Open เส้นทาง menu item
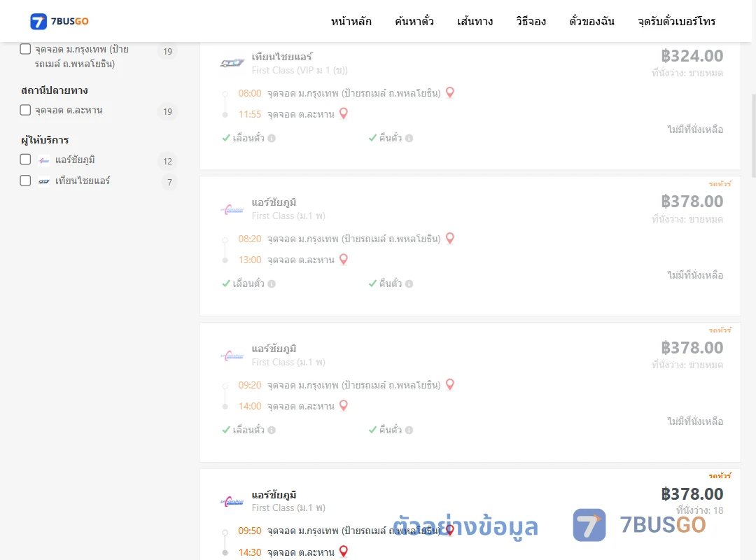 click(475, 21)
